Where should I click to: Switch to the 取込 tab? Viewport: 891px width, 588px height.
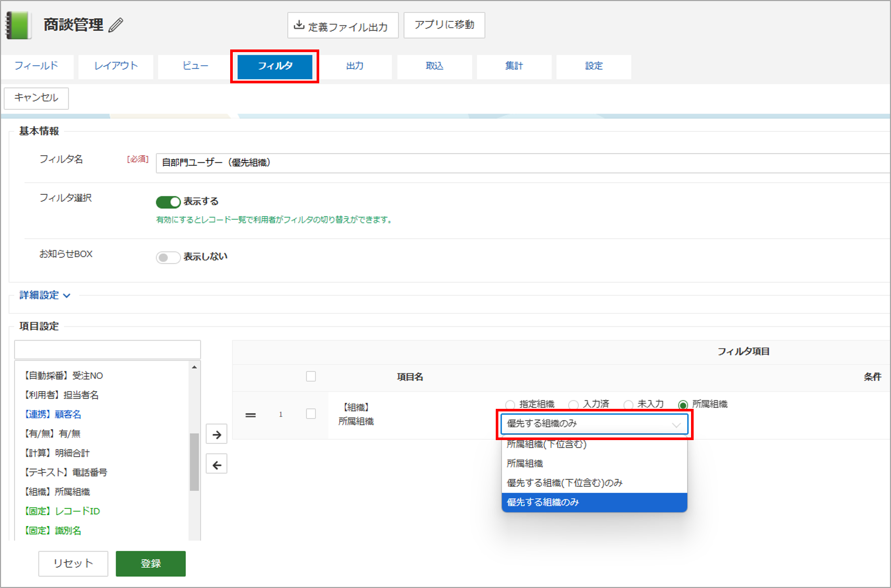point(434,66)
